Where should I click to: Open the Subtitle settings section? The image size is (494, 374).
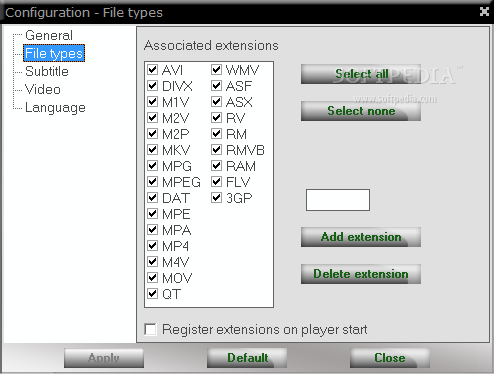(x=47, y=71)
